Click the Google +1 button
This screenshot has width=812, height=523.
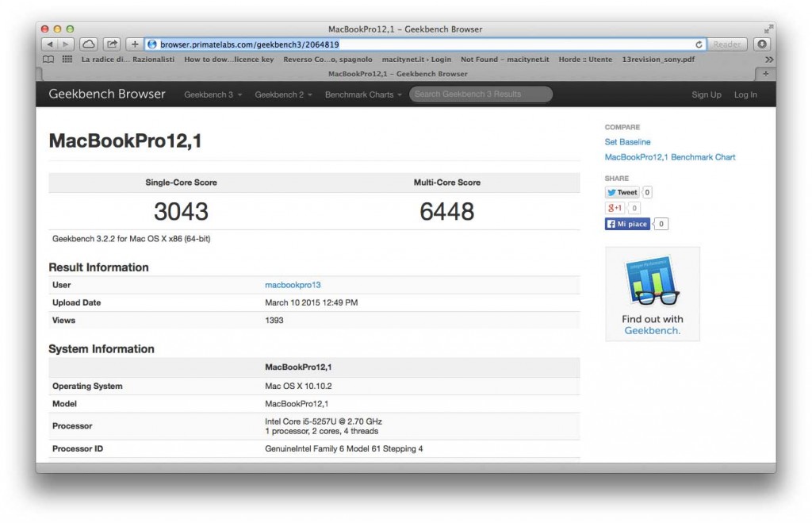click(615, 208)
